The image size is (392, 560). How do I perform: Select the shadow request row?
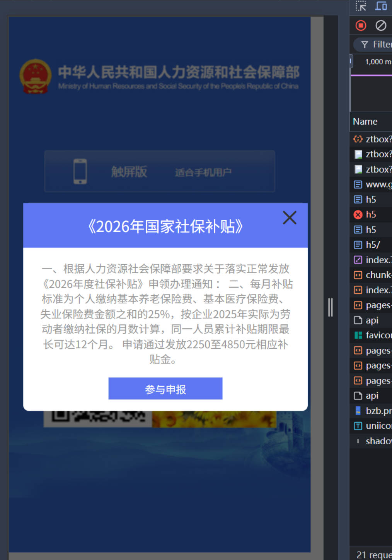click(378, 441)
